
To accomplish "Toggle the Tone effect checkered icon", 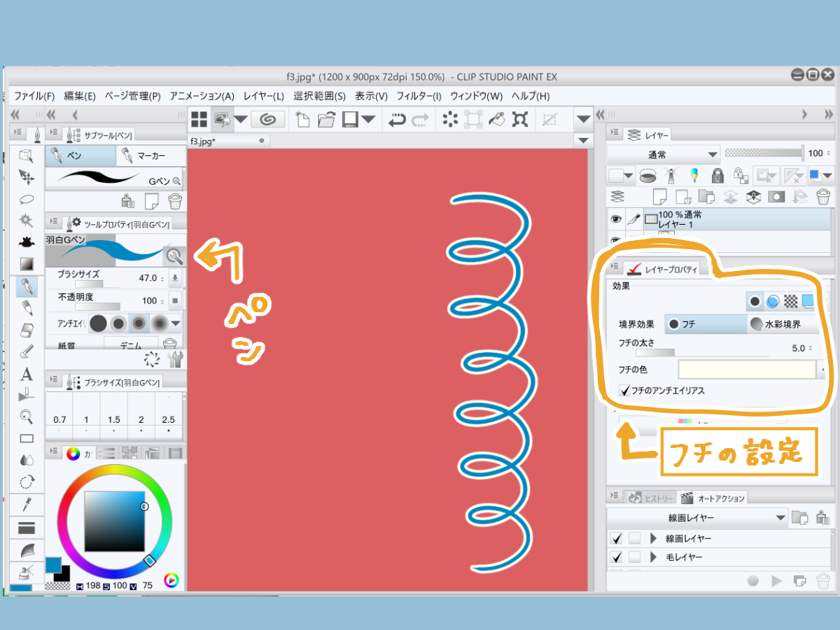I will click(x=791, y=301).
